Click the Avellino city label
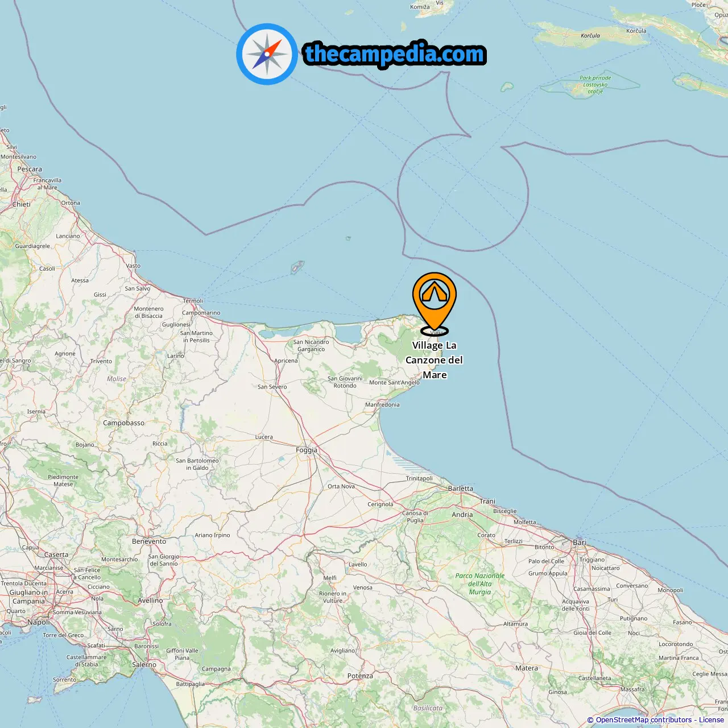This screenshot has width=728, height=728. click(x=150, y=601)
